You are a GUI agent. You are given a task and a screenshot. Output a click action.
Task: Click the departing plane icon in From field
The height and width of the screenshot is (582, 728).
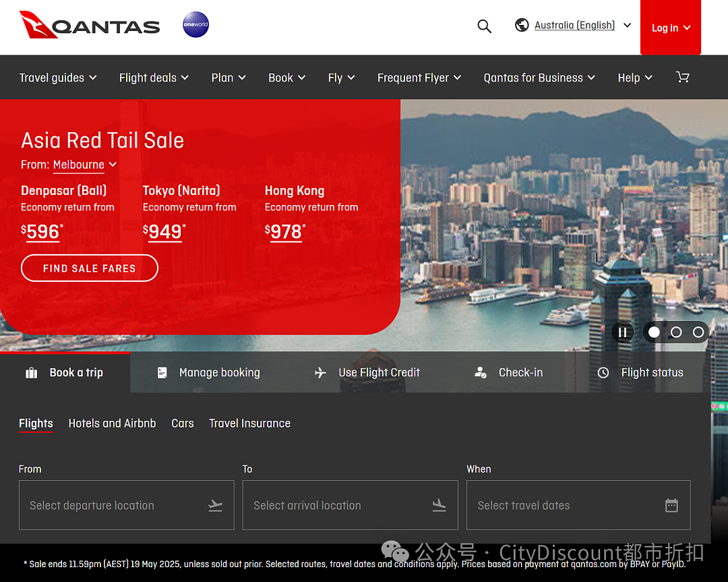[215, 505]
